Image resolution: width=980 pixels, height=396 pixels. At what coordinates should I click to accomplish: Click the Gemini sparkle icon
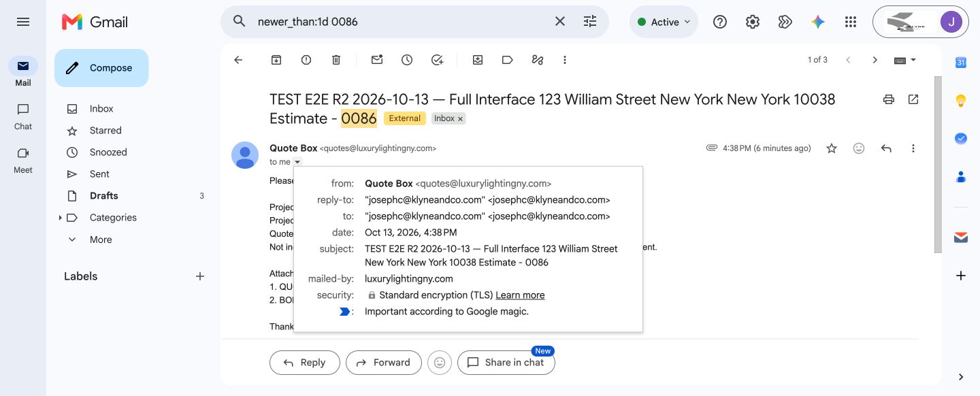[x=818, y=22]
